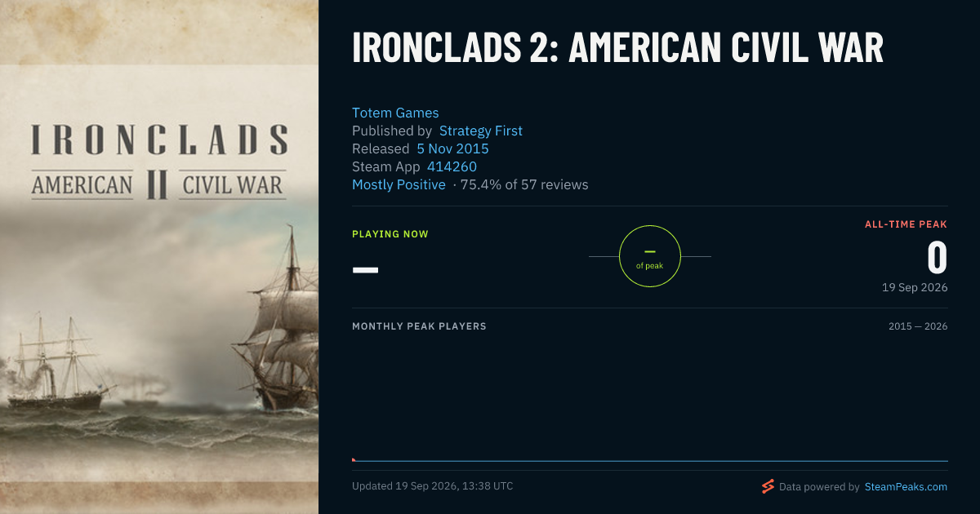Click the Ironclads 2: American Civil War title
The height and width of the screenshot is (514, 980).
point(618,48)
